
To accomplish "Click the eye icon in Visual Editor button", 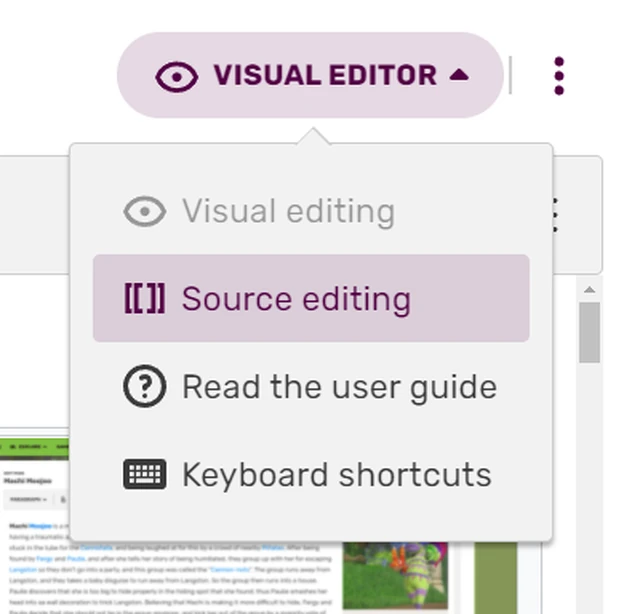I will tap(177, 77).
